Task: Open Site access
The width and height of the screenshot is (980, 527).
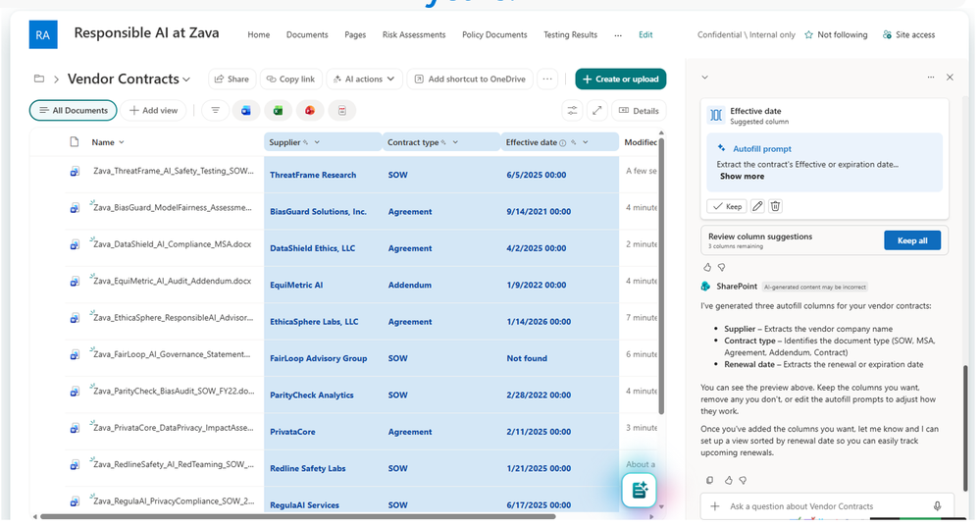Action: click(908, 35)
